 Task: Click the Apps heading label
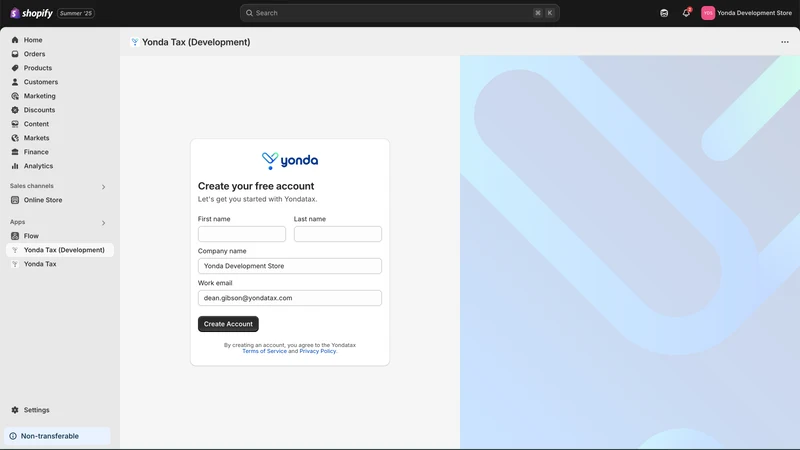coord(17,222)
